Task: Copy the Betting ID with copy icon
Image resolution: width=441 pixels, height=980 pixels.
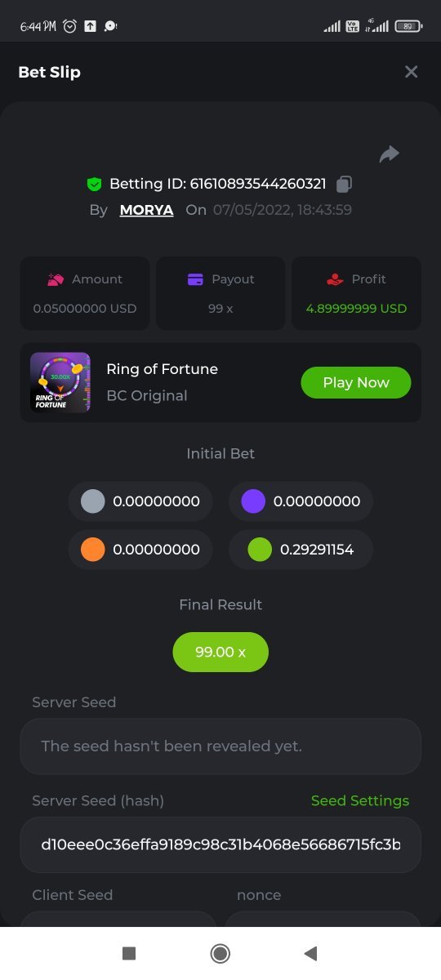Action: [x=344, y=184]
